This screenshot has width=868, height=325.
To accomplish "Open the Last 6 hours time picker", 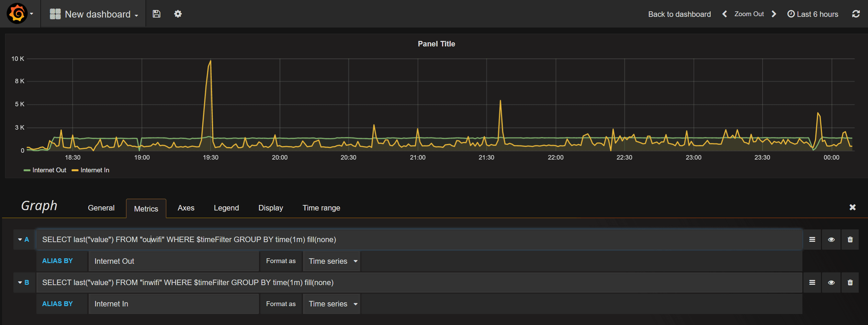I will [x=813, y=14].
